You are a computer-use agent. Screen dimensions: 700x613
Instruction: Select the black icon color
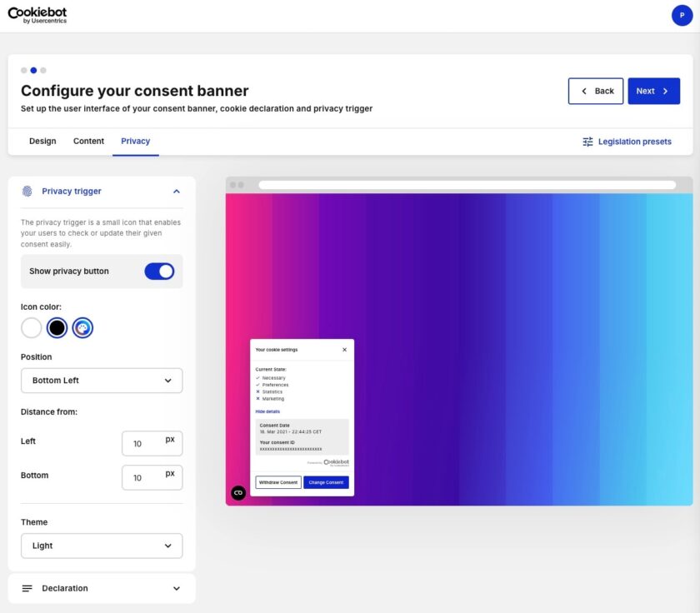pyautogui.click(x=57, y=328)
